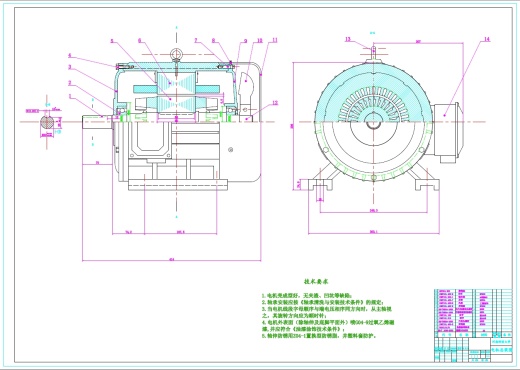Click the overall length dimension 454
Viewport: 520px width, 370px height.
point(172,260)
